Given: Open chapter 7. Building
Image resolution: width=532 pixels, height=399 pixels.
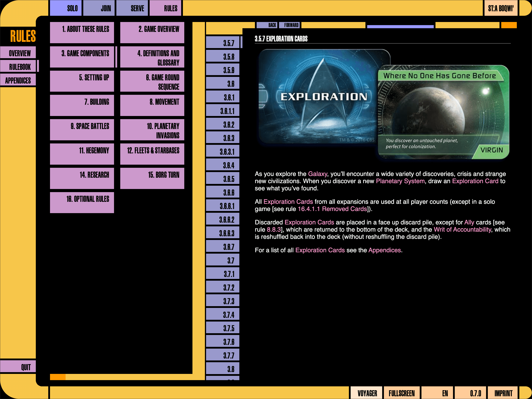Looking at the screenshot, I should tap(82, 105).
